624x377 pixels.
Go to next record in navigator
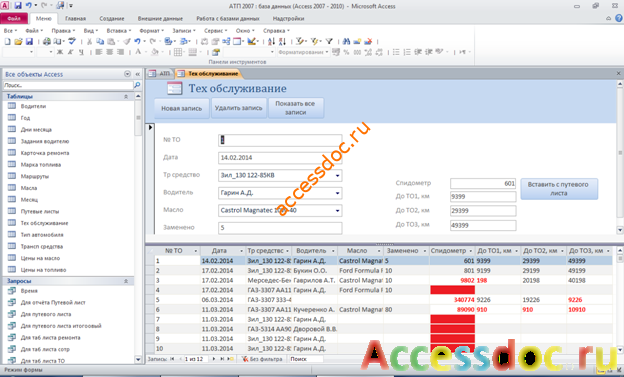pyautogui.click(x=214, y=359)
